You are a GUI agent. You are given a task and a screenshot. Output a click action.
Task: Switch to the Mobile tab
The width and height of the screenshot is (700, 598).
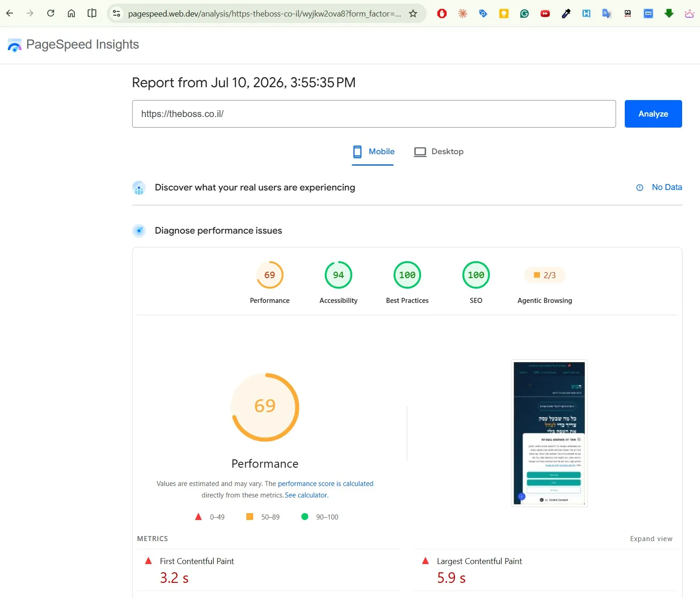pyautogui.click(x=373, y=151)
